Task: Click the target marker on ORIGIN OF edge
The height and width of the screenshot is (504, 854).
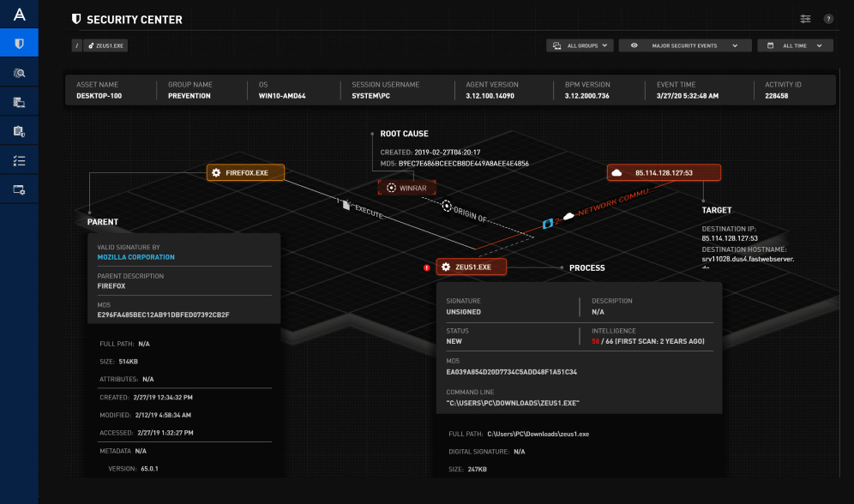Action: (x=447, y=206)
